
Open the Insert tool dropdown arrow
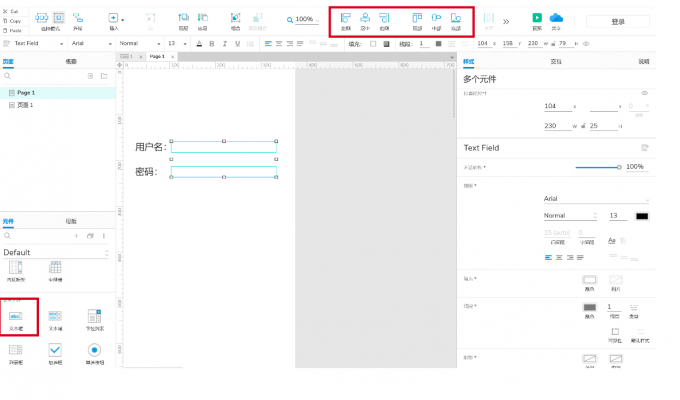tap(123, 20)
